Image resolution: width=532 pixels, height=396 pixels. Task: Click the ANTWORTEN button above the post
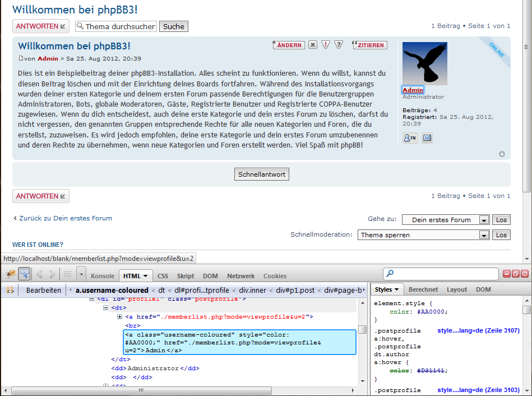41,26
